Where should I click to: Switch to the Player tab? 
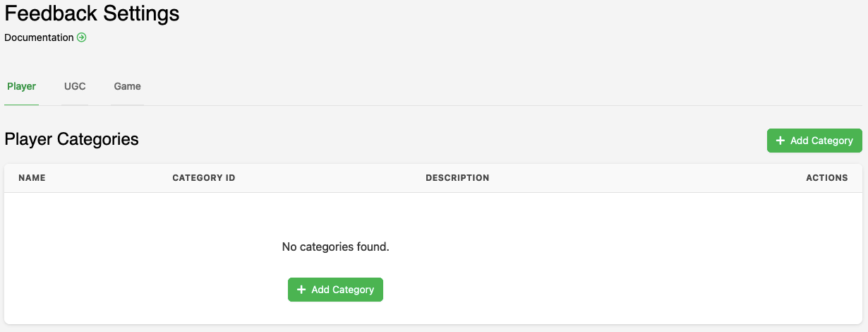[21, 86]
